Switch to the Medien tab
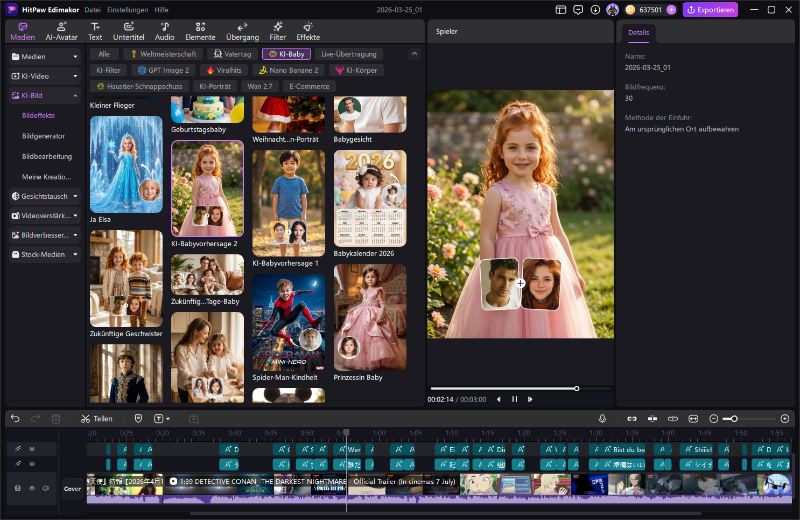800x520 pixels. (x=23, y=31)
